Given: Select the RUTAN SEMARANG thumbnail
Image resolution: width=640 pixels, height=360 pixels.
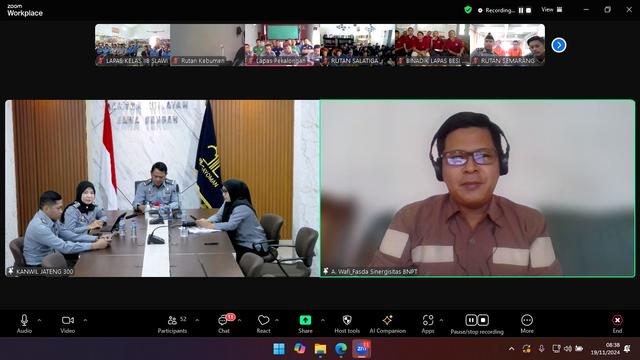Looking at the screenshot, I should 507,44.
